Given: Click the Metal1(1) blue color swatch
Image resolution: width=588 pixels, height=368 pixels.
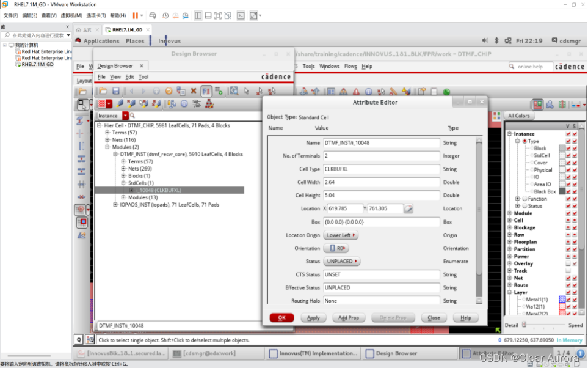Looking at the screenshot, I should coord(562,300).
